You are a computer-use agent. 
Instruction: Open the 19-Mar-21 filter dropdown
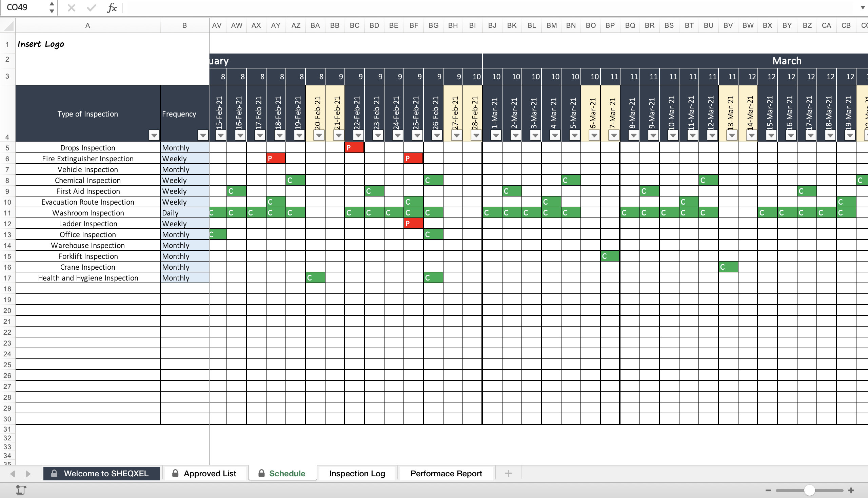(x=850, y=136)
